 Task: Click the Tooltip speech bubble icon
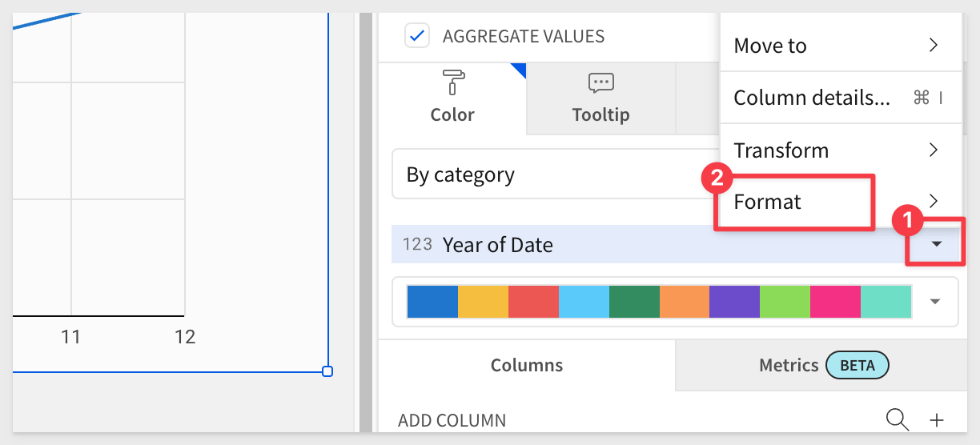(x=600, y=82)
